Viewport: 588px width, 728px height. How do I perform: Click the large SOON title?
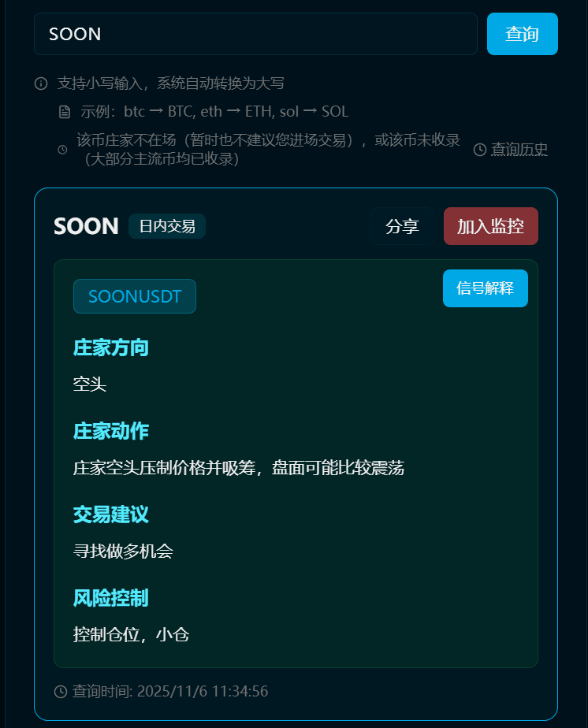coord(87,226)
